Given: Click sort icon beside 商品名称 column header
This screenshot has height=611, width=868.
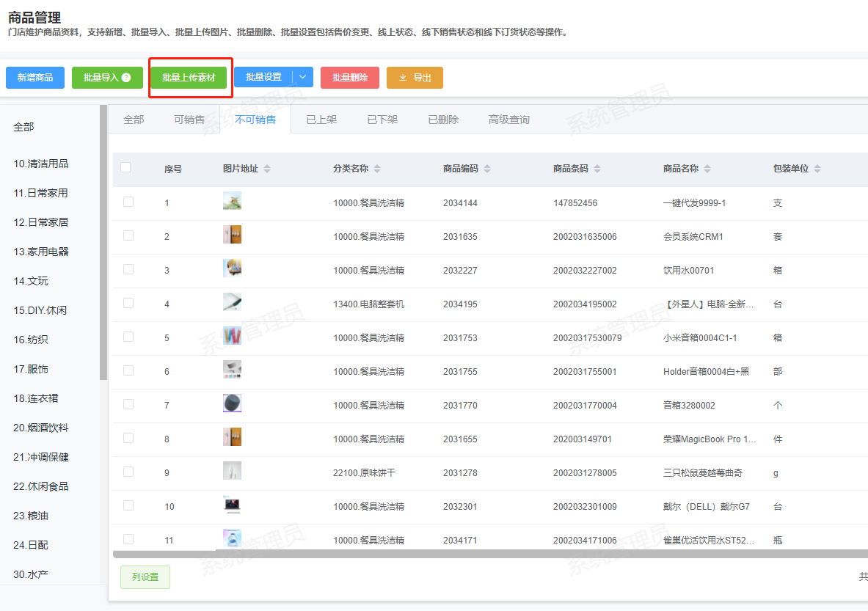Looking at the screenshot, I should tap(707, 169).
